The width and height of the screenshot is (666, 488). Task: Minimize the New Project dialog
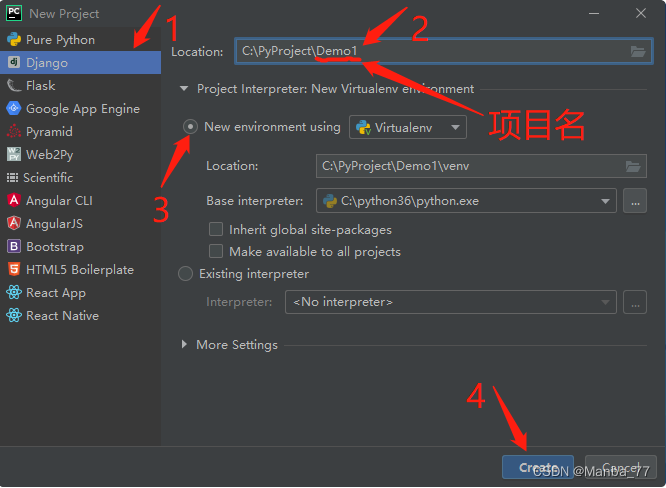[x=594, y=14]
